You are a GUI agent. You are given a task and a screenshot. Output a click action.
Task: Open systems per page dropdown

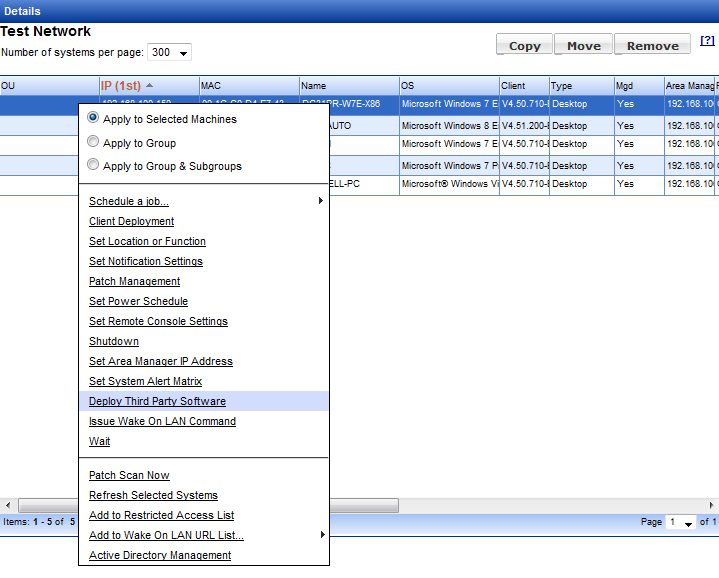coord(169,52)
